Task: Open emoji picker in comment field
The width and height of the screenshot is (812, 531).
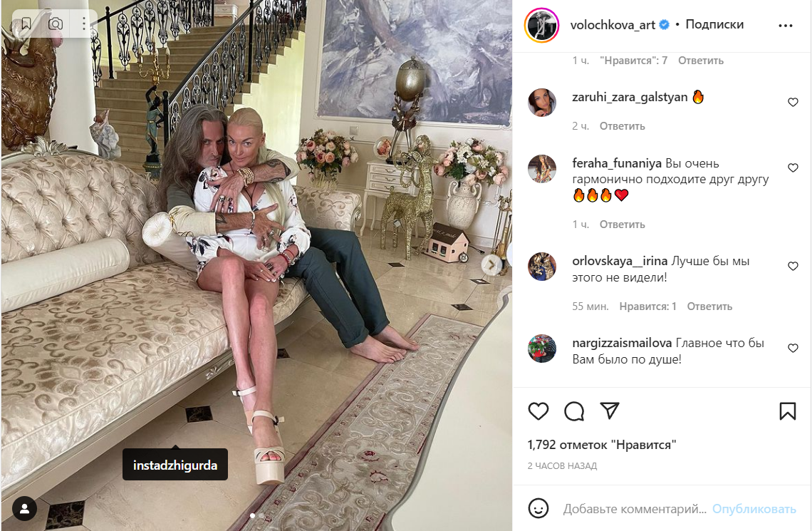Action: [538, 508]
